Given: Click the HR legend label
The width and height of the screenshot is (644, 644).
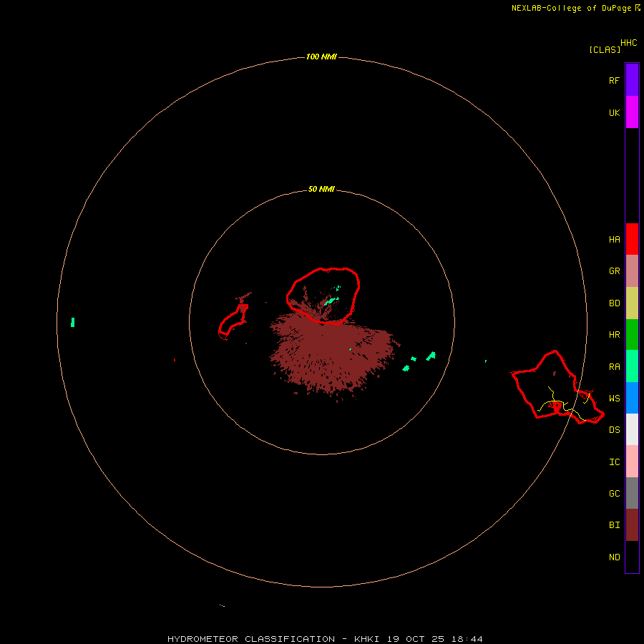Looking at the screenshot, I should [614, 335].
